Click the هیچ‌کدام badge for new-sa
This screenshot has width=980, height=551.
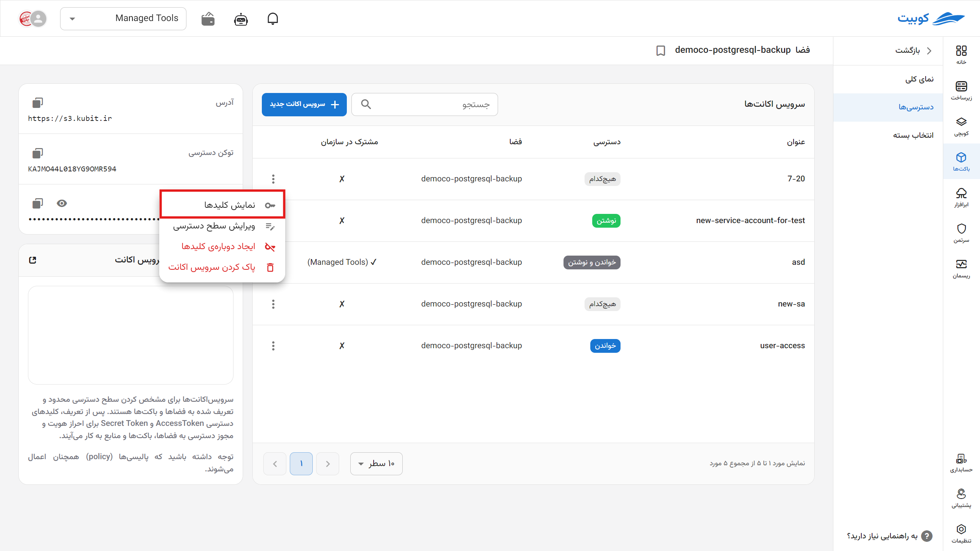[x=603, y=304]
